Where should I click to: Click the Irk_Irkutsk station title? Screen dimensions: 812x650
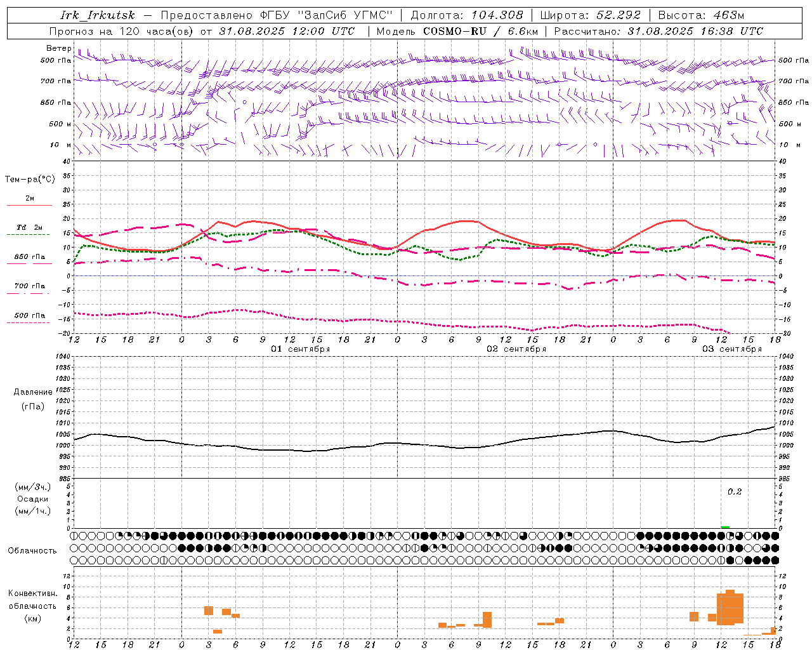point(98,15)
